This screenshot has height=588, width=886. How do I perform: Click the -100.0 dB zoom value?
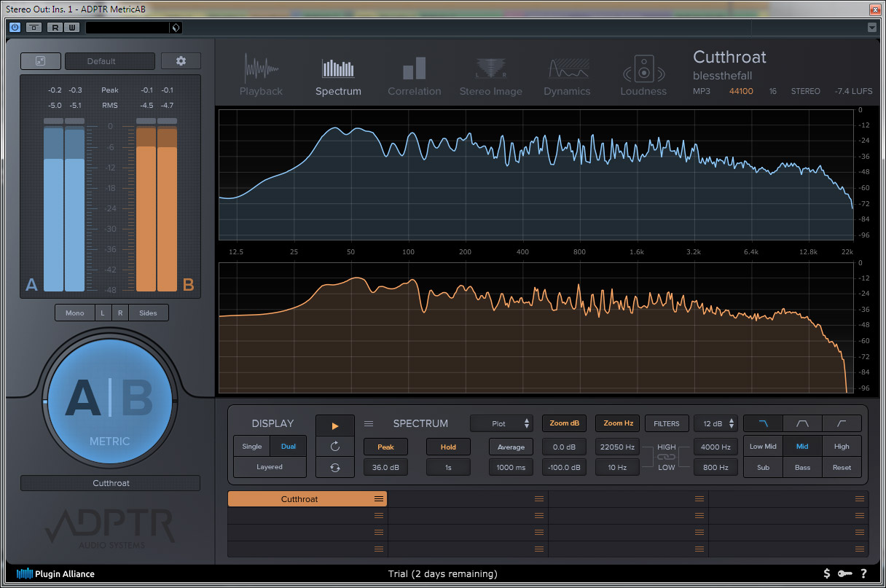coord(564,468)
